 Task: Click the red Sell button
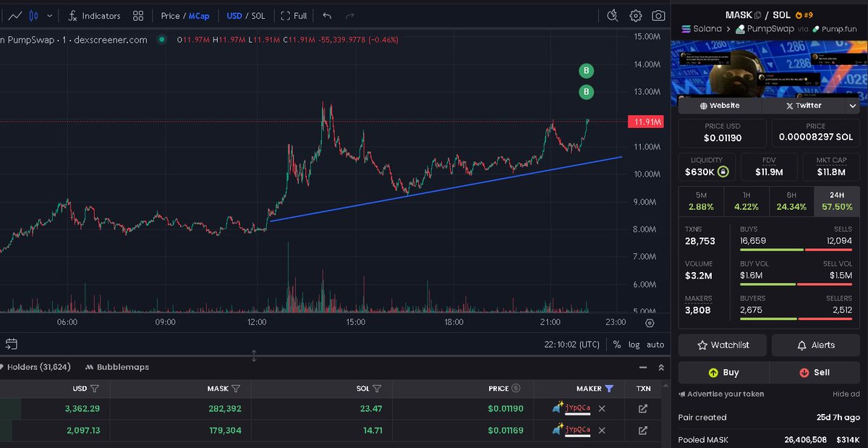pos(815,373)
